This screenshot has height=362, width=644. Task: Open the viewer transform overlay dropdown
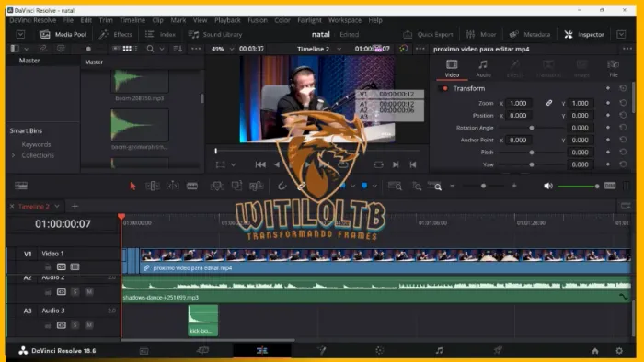click(x=233, y=164)
